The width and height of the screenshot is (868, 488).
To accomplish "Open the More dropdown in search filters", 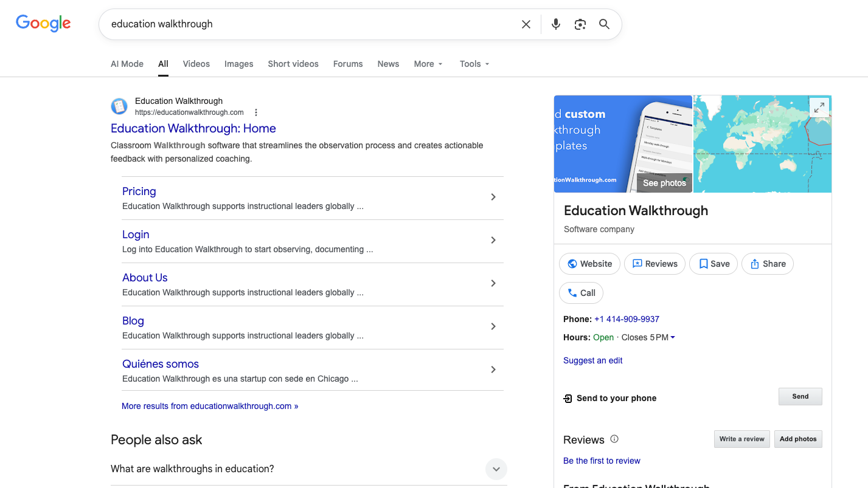I will [x=428, y=64].
